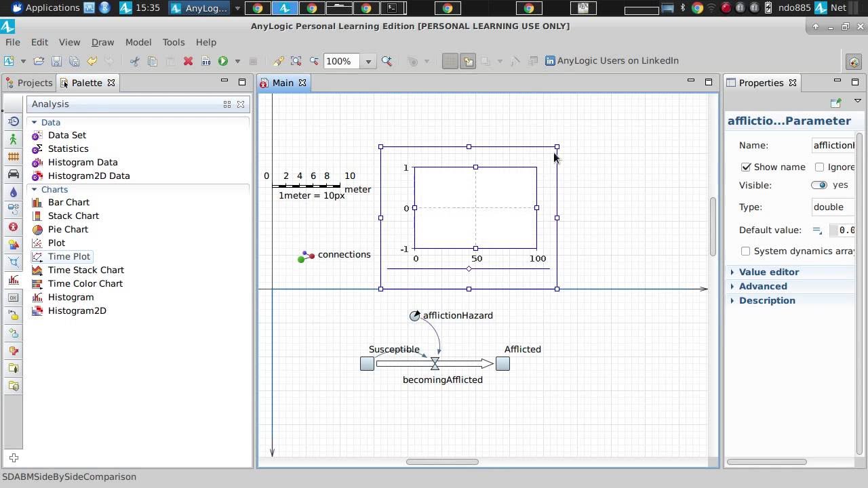Open the Rail Library palette icon
The height and width of the screenshot is (488, 868).
point(13,157)
